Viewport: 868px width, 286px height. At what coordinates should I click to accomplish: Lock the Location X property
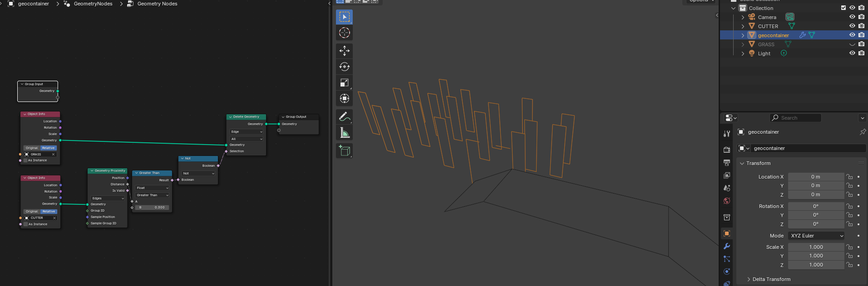[x=849, y=177]
